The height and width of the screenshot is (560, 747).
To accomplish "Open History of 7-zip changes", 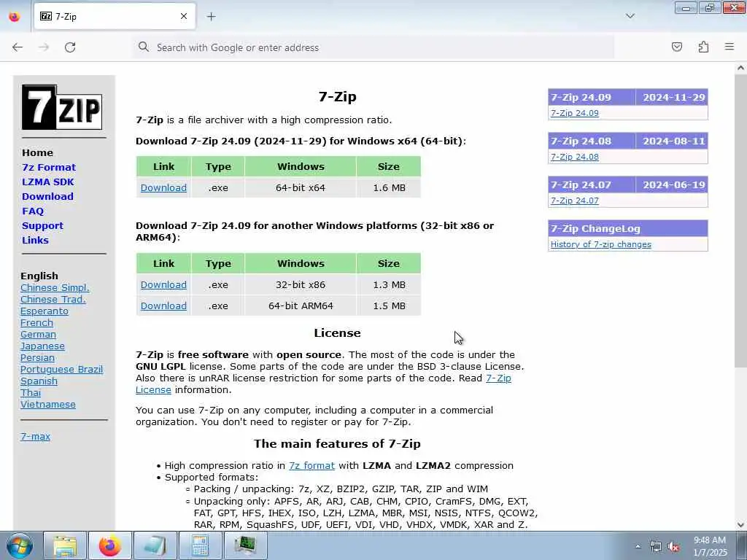I will pyautogui.click(x=601, y=244).
